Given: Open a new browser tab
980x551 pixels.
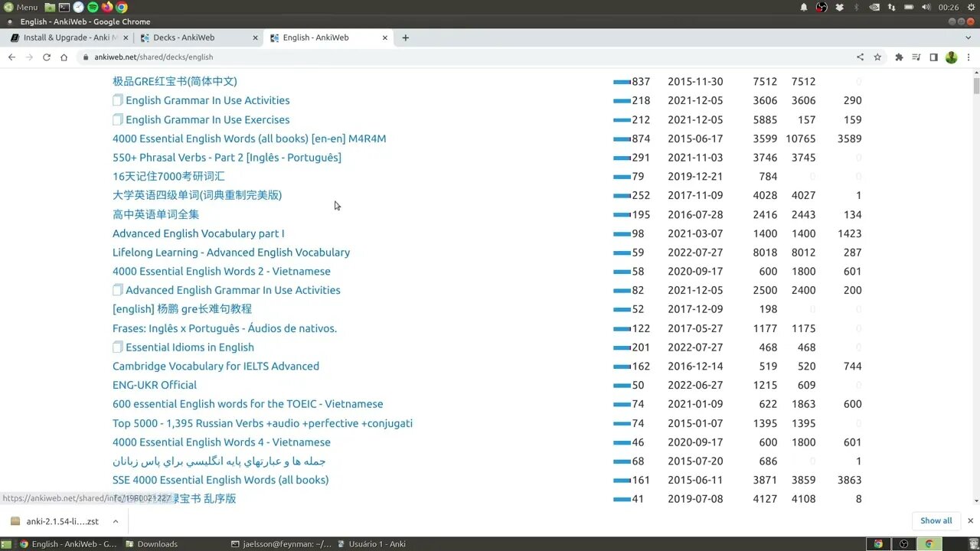Looking at the screenshot, I should click(x=405, y=37).
